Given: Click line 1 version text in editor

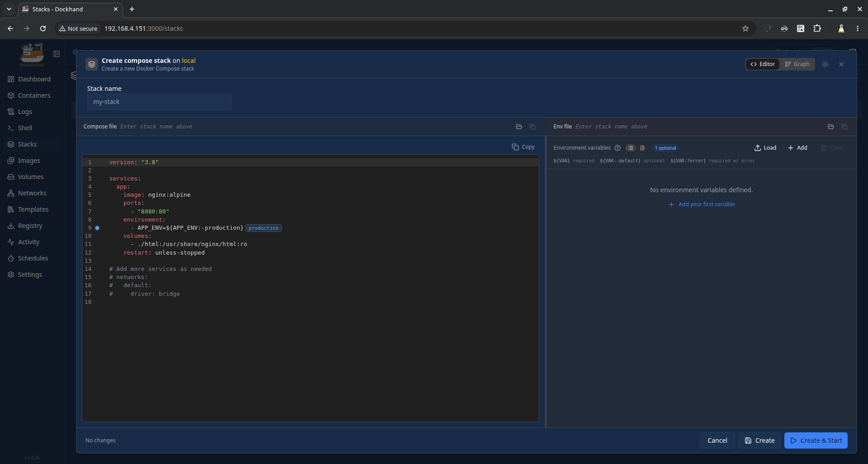Looking at the screenshot, I should tap(134, 162).
